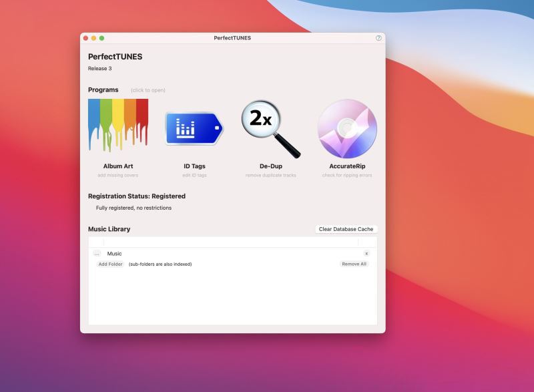This screenshot has height=392, width=534.
Task: Remove the Music folder with x button
Action: (366, 254)
